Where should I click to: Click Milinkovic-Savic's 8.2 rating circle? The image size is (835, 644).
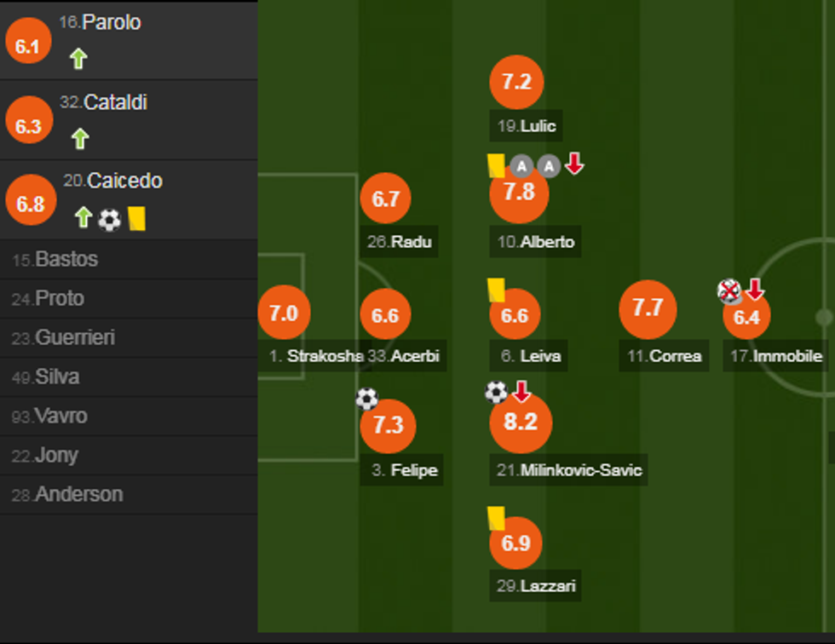pyautogui.click(x=521, y=423)
